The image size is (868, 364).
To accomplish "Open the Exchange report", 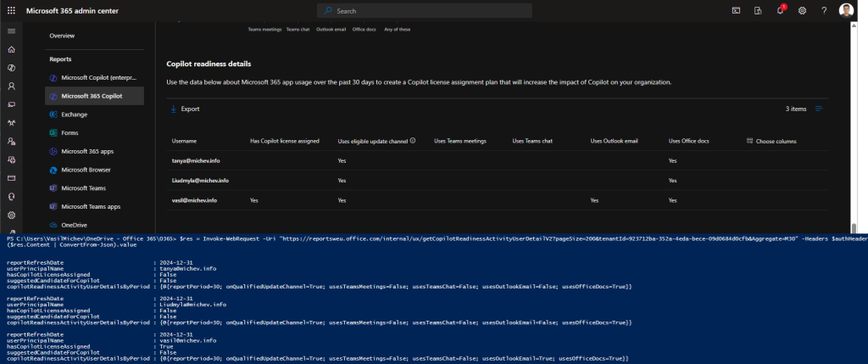I will click(x=75, y=115).
